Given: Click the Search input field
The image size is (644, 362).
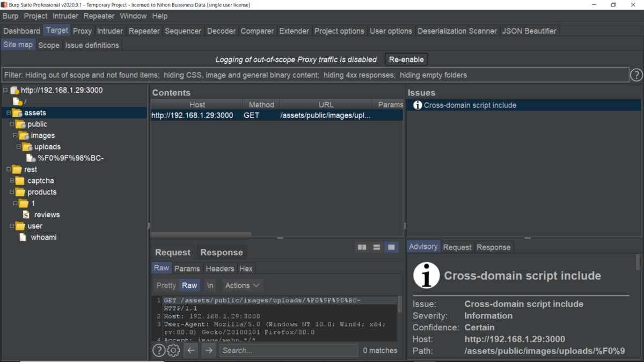Looking at the screenshot, I should point(289,350).
